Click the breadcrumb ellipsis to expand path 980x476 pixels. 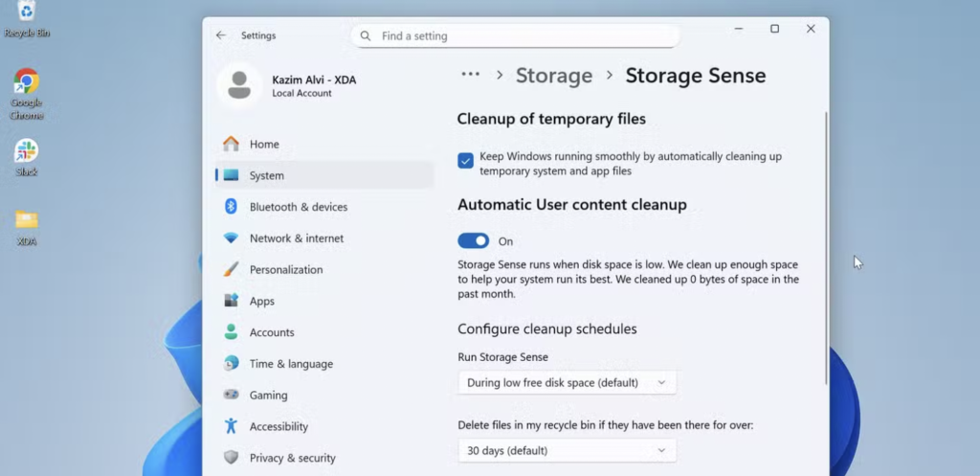(470, 75)
